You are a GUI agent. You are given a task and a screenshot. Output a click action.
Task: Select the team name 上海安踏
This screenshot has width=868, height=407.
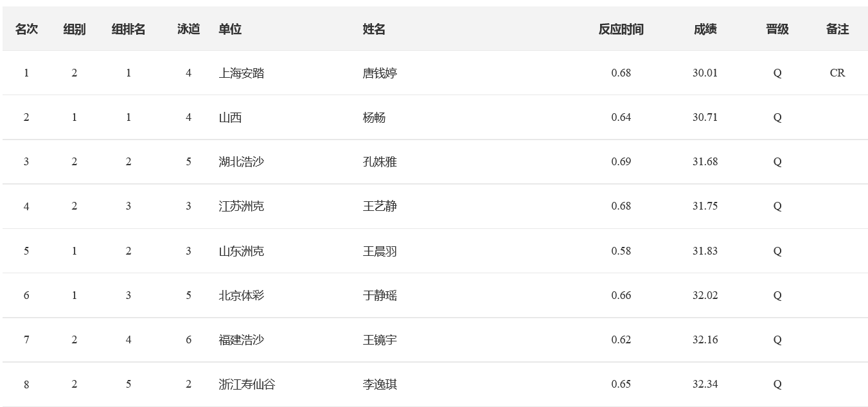pyautogui.click(x=242, y=73)
